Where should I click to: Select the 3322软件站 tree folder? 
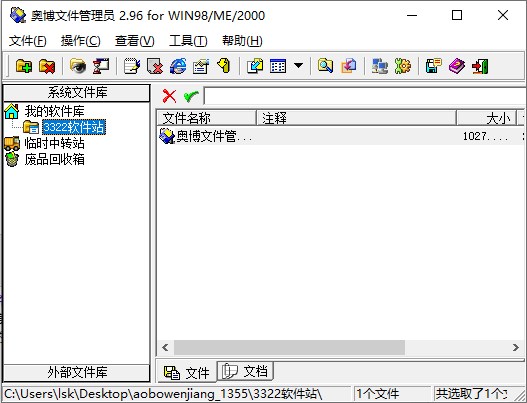pos(74,127)
